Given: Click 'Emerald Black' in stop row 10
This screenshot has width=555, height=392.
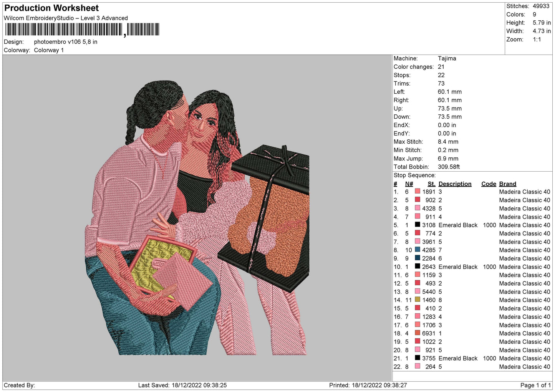Looking at the screenshot, I should tap(458, 267).
